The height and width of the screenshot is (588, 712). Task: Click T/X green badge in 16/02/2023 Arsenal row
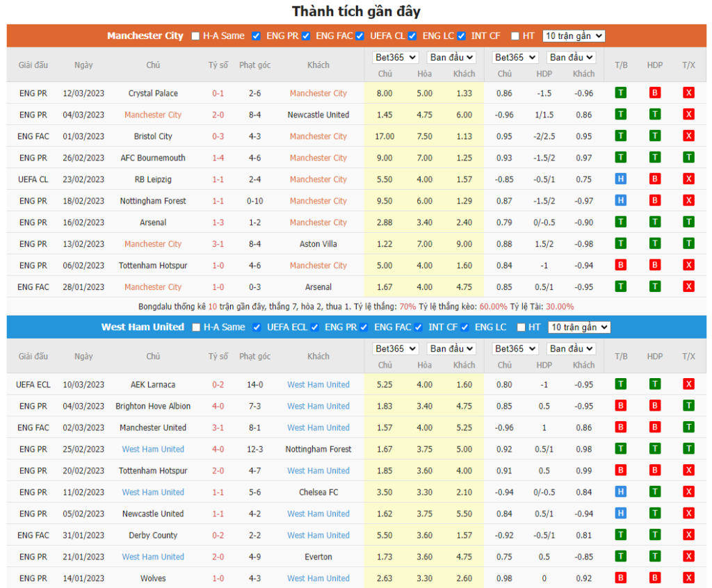688,222
